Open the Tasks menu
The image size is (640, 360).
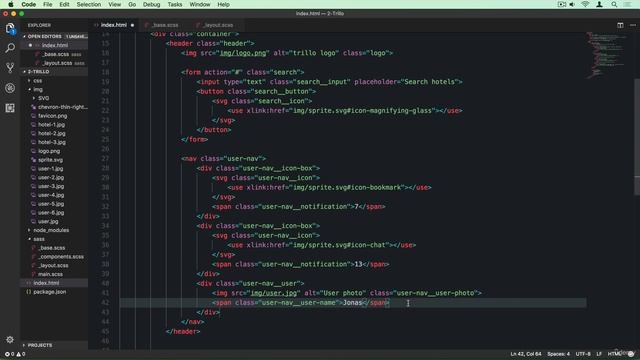175,4
